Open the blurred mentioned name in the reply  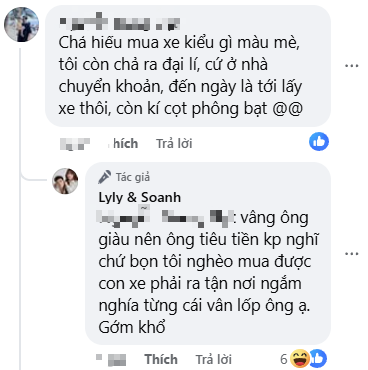[x=166, y=216]
